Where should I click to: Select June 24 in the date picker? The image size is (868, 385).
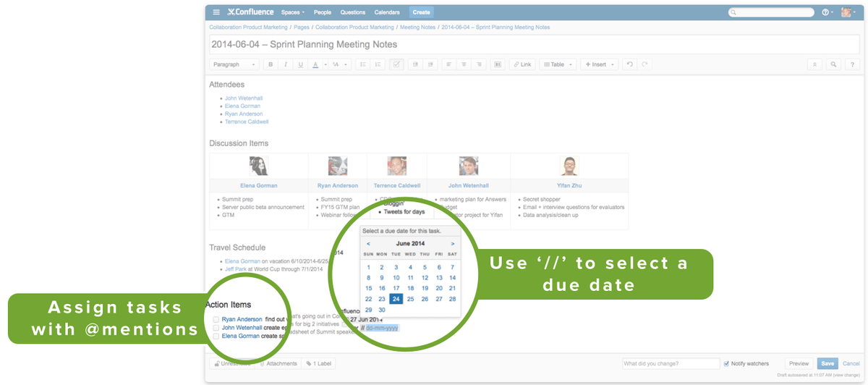[396, 299]
